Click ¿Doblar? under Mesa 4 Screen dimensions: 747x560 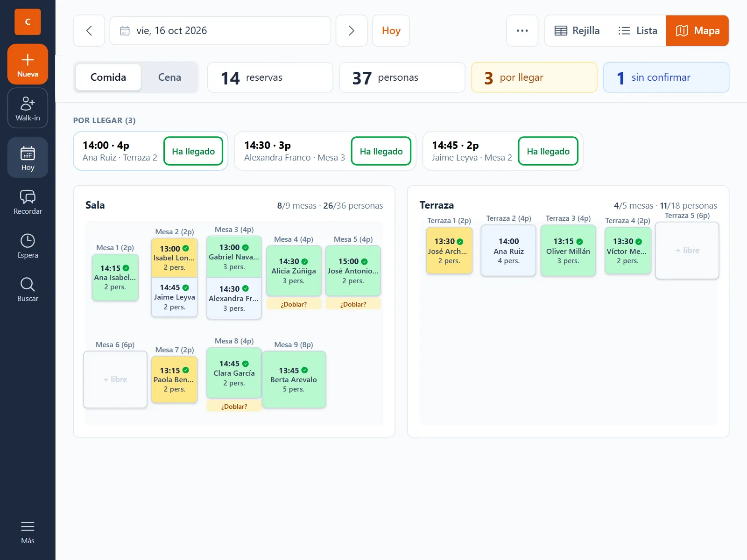(294, 304)
